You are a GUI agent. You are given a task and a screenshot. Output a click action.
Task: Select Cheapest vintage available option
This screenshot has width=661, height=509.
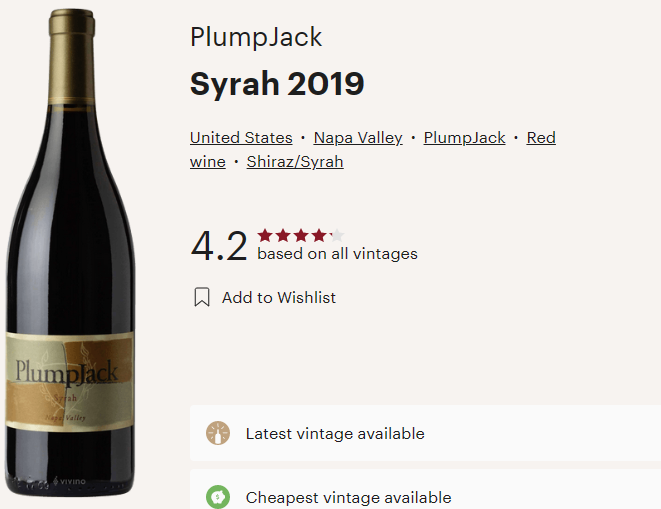348,497
